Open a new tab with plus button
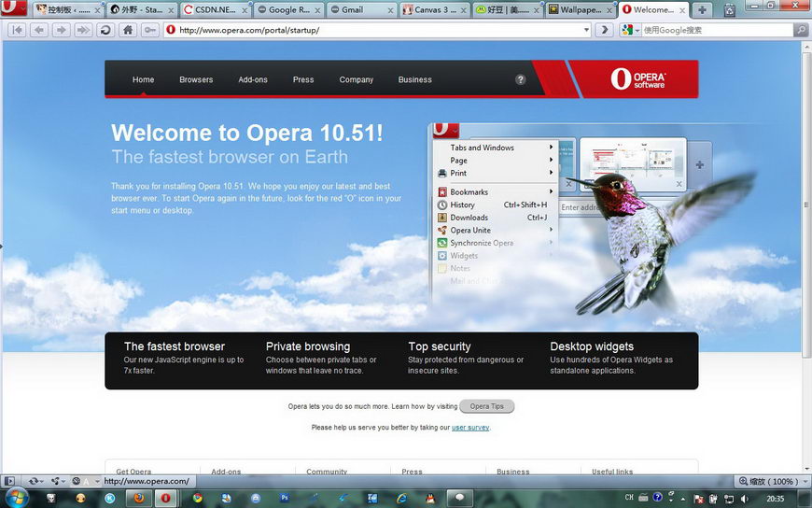This screenshot has height=508, width=812. point(702,9)
